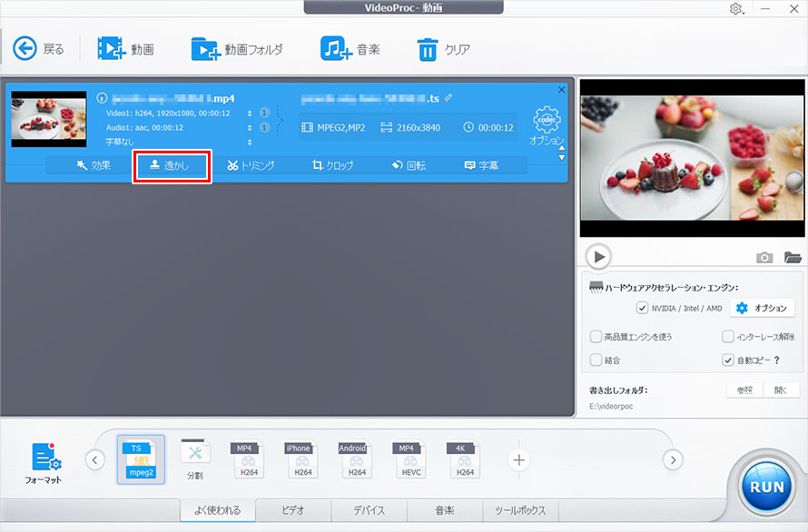Screen dimensions: 808x532
Task: Play the preview video
Action: [599, 257]
